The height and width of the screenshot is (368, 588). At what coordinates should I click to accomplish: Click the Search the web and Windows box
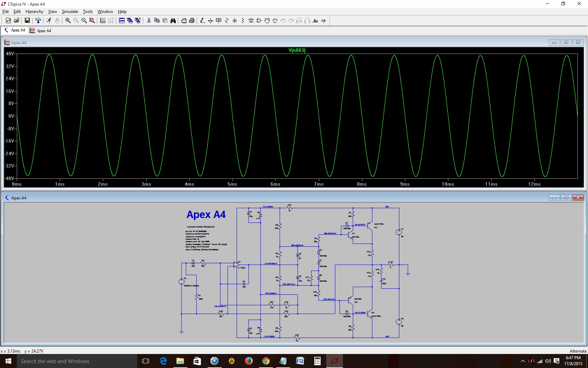pyautogui.click(x=77, y=361)
